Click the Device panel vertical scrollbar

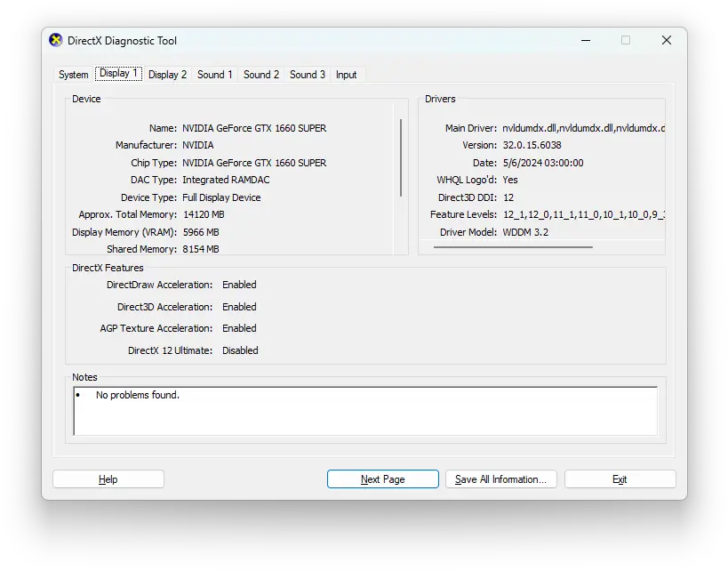[401, 158]
